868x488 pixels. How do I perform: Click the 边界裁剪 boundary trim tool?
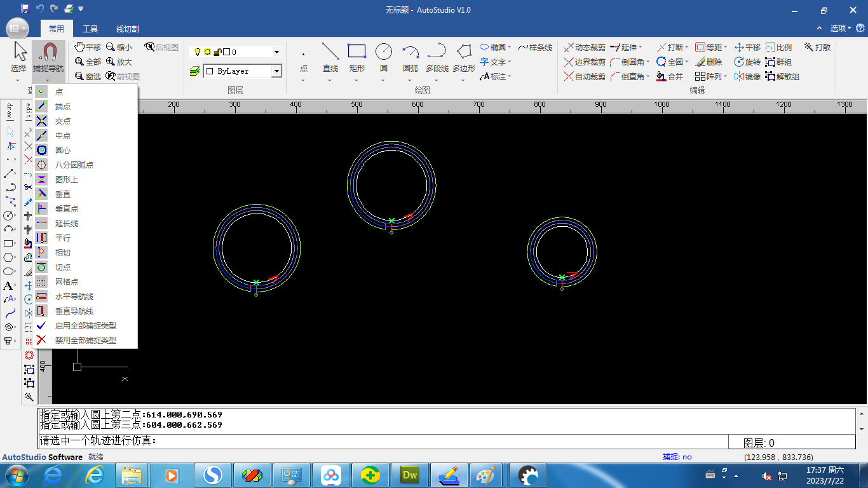(x=585, y=62)
